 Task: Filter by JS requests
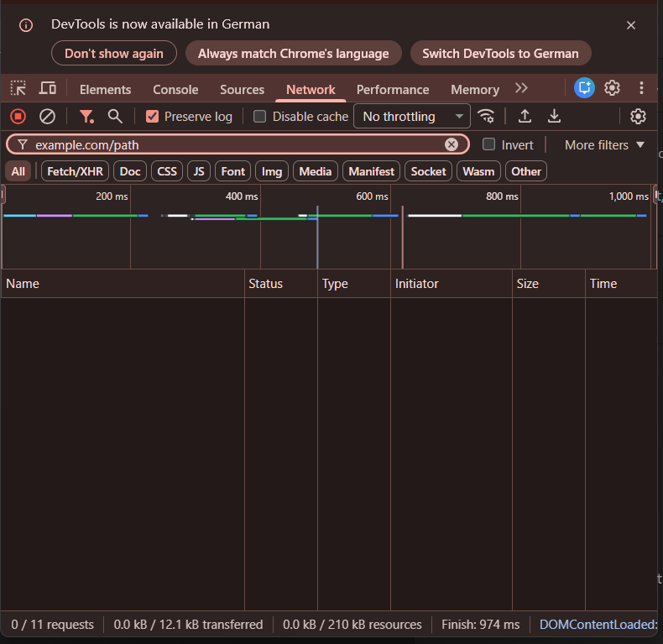[199, 171]
